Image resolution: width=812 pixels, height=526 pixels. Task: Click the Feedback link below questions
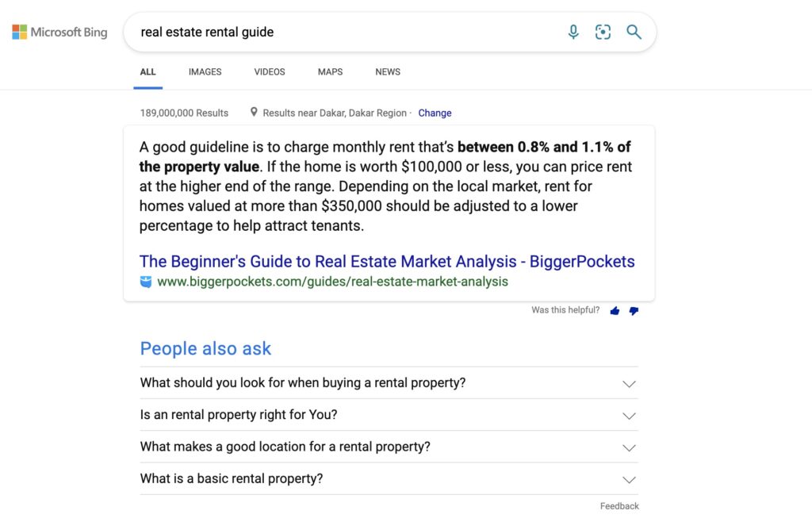[x=619, y=506]
